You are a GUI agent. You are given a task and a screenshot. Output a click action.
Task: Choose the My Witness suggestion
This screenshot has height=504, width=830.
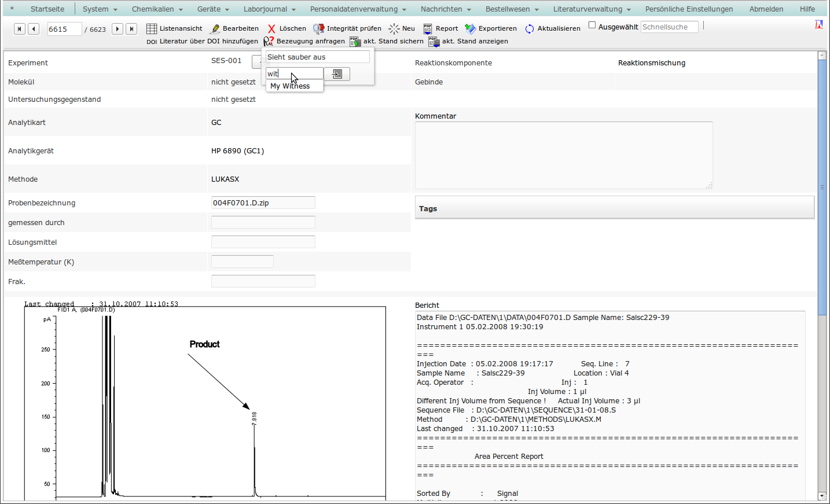pos(290,86)
